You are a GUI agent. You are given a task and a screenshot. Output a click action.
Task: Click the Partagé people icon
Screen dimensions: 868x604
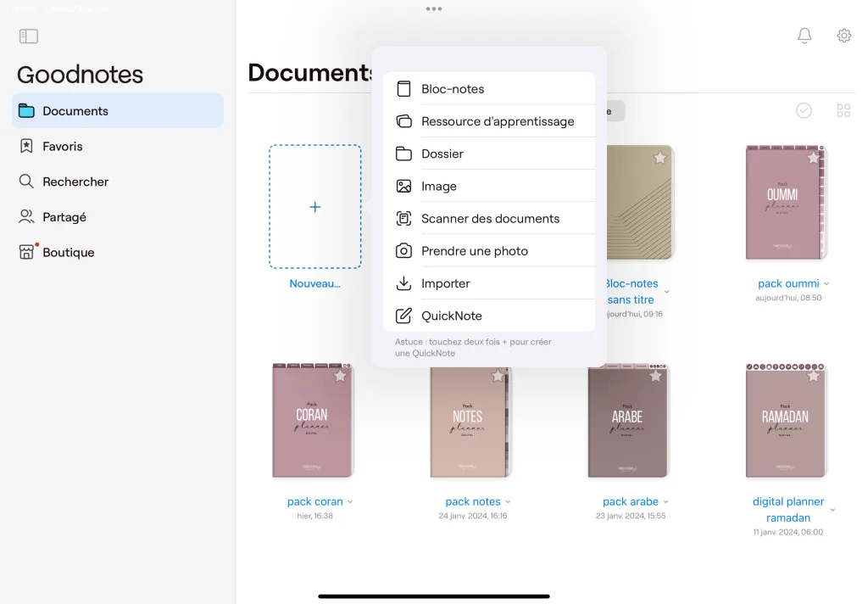26,216
